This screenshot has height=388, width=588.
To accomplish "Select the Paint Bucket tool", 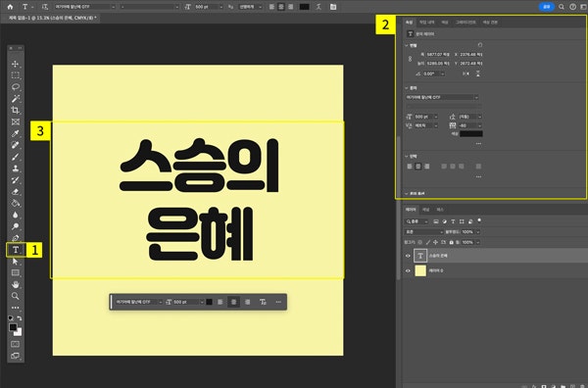I will tap(16, 203).
